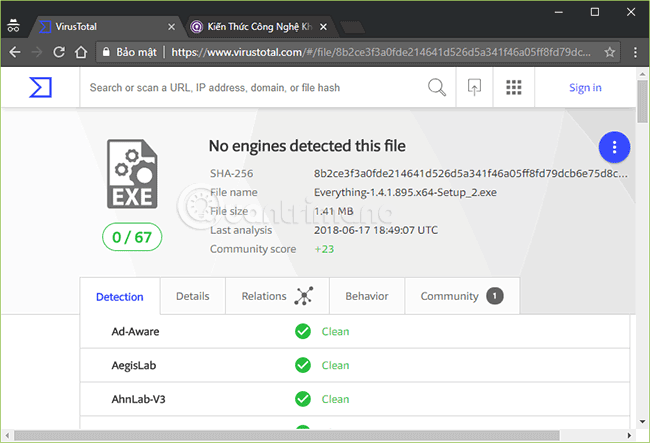Click the +23 community score
The width and height of the screenshot is (650, 443).
coord(324,249)
